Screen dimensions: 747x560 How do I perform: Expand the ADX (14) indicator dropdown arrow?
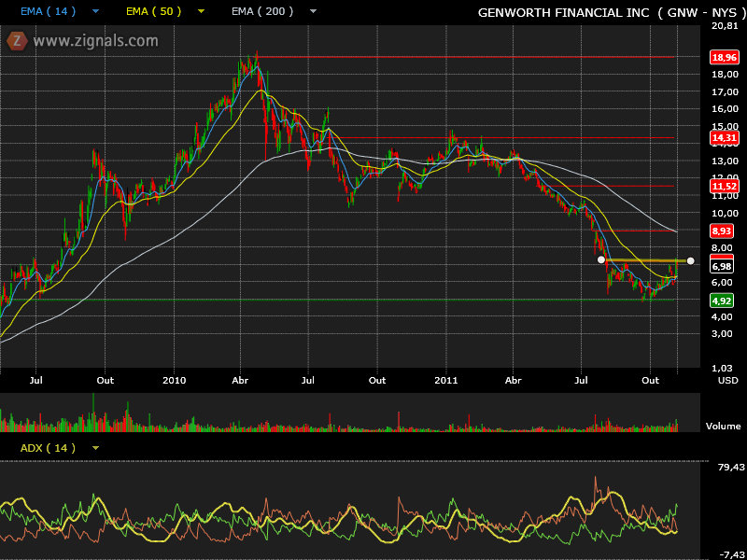coord(96,448)
